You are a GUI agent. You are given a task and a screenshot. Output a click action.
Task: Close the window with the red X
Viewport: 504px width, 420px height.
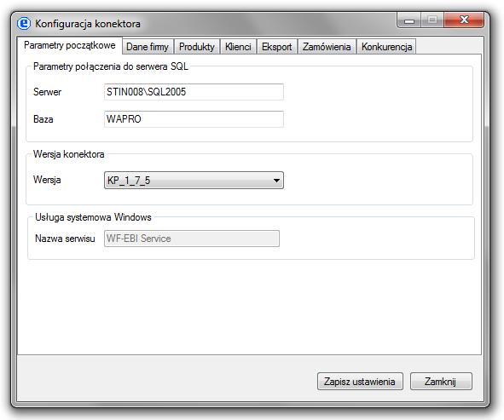point(464,20)
